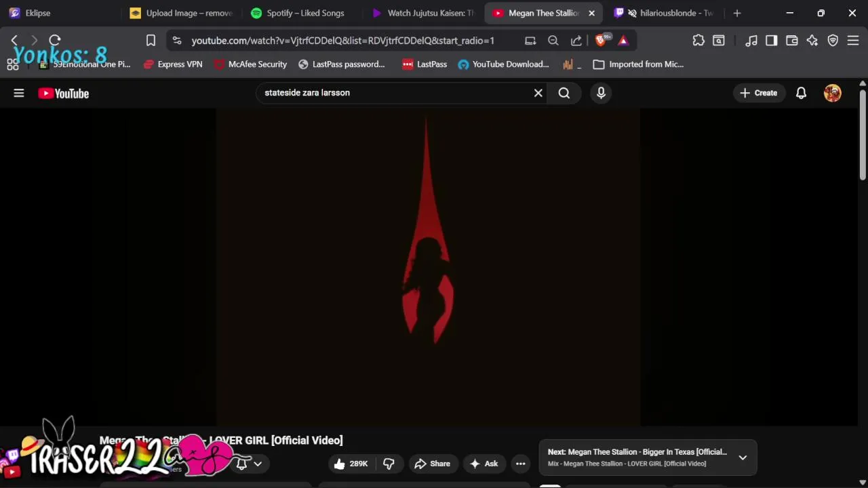Share the LOVER GIRL video
This screenshot has width=868, height=488.
[x=433, y=464]
